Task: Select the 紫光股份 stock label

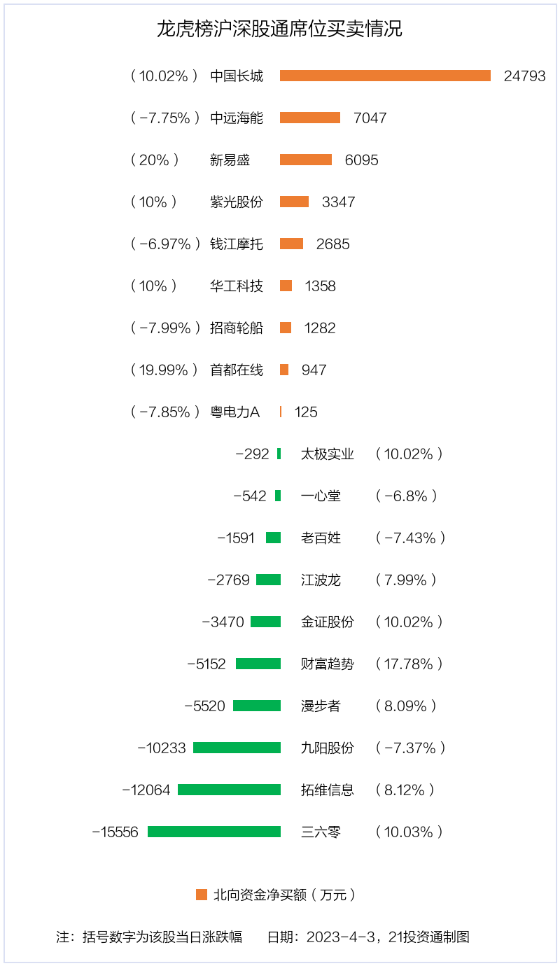Action: click(237, 202)
